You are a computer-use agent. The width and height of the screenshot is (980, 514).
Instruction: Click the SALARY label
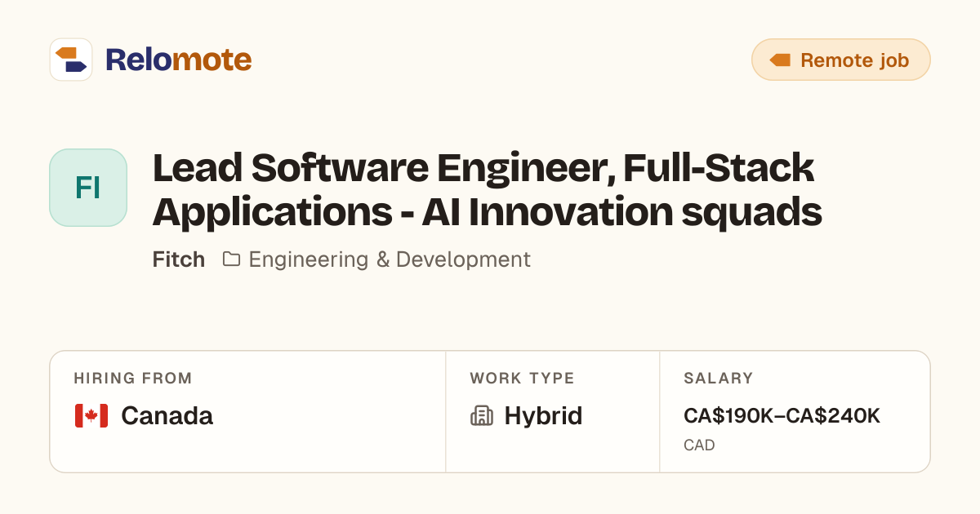pos(718,379)
